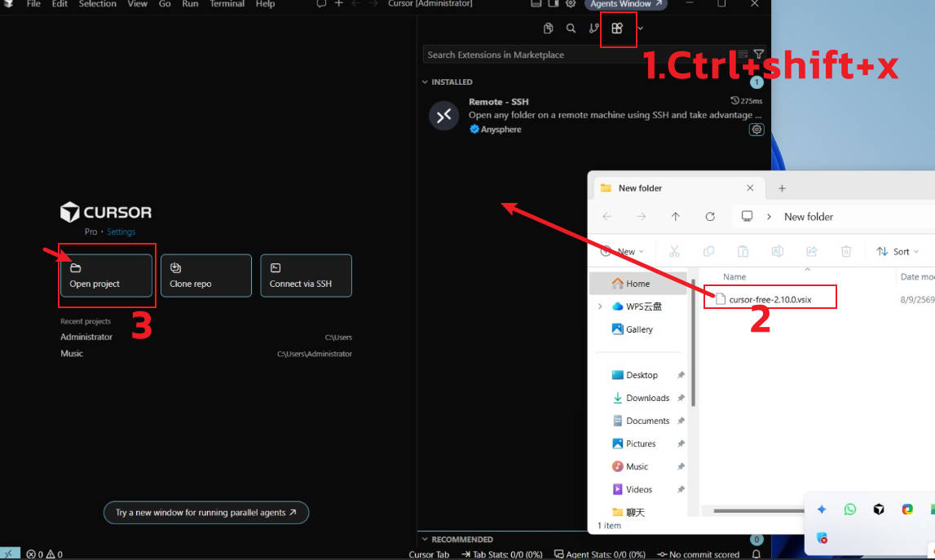
Task: Select cursor-free-2.10.0.vsix file in File Explorer
Action: [x=770, y=299]
